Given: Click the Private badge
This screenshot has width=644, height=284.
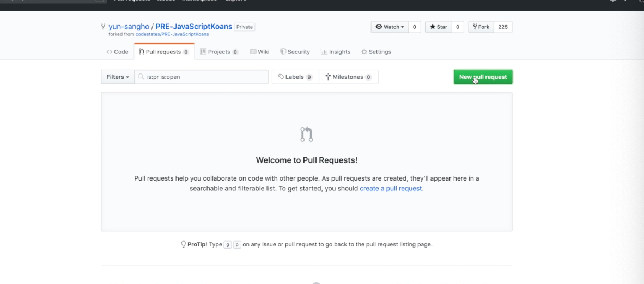Looking at the screenshot, I should (x=245, y=27).
